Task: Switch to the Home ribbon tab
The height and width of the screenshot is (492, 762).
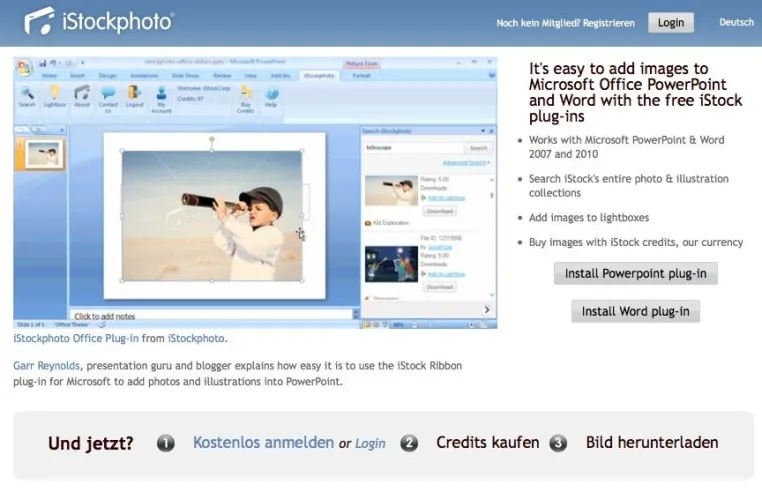Action: [x=50, y=75]
